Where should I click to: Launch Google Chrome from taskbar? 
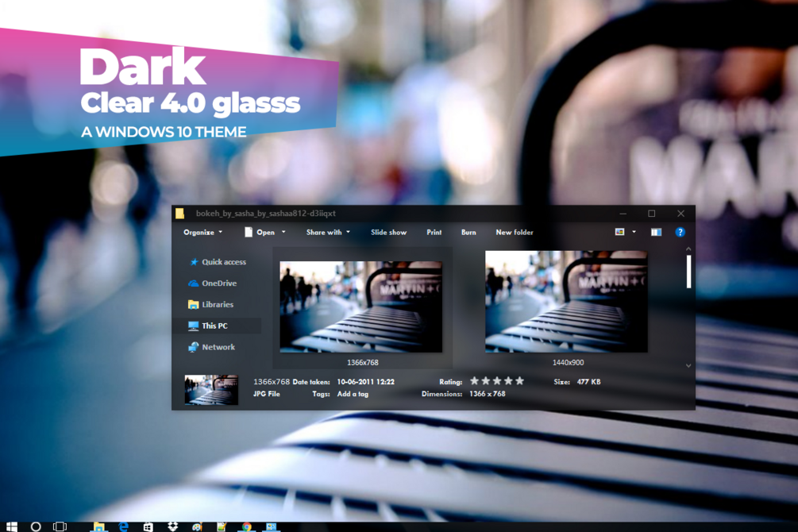[246, 526]
